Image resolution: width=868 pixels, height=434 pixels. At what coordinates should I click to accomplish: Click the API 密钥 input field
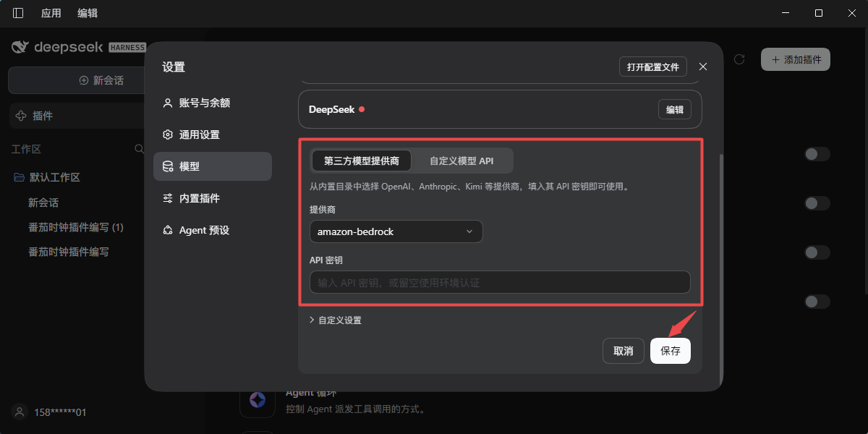coord(500,282)
